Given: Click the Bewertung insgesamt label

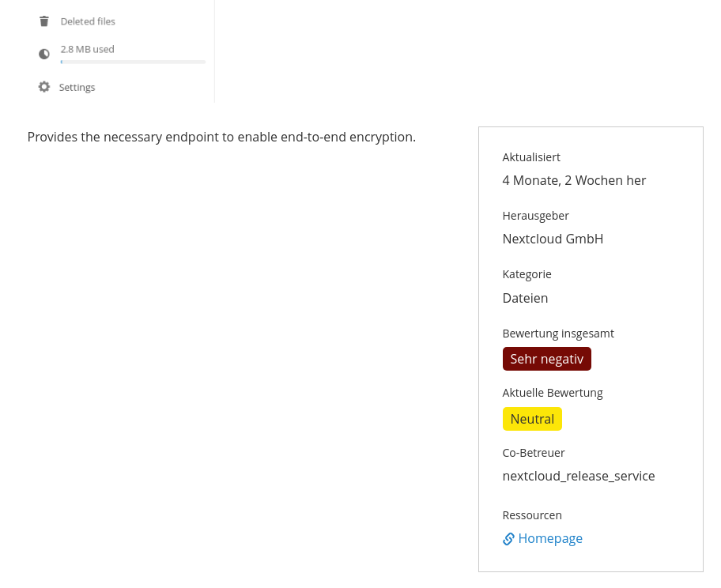Looking at the screenshot, I should pyautogui.click(x=558, y=334).
